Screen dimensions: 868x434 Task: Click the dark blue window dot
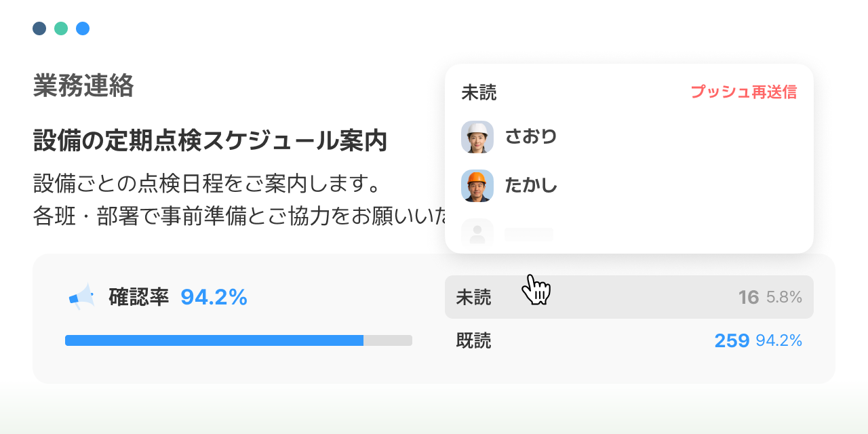coord(39,28)
